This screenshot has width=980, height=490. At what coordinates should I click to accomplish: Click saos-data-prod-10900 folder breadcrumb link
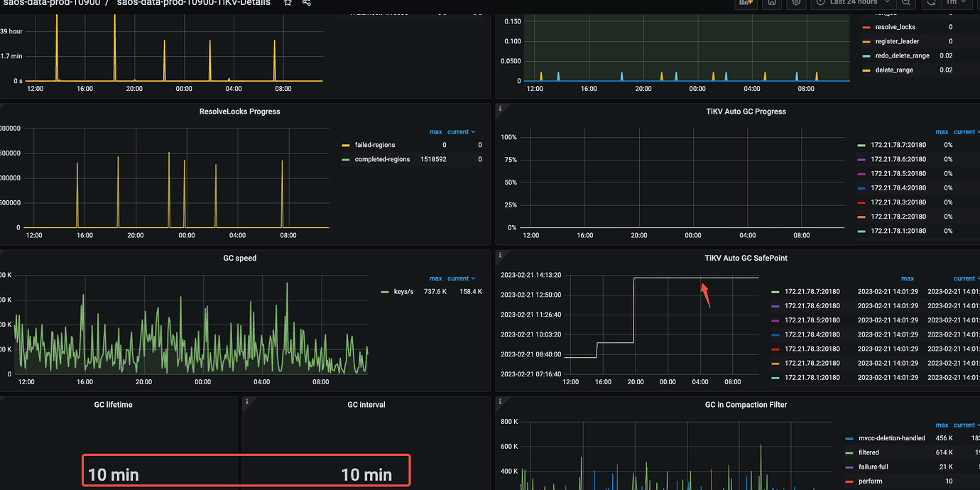(51, 3)
